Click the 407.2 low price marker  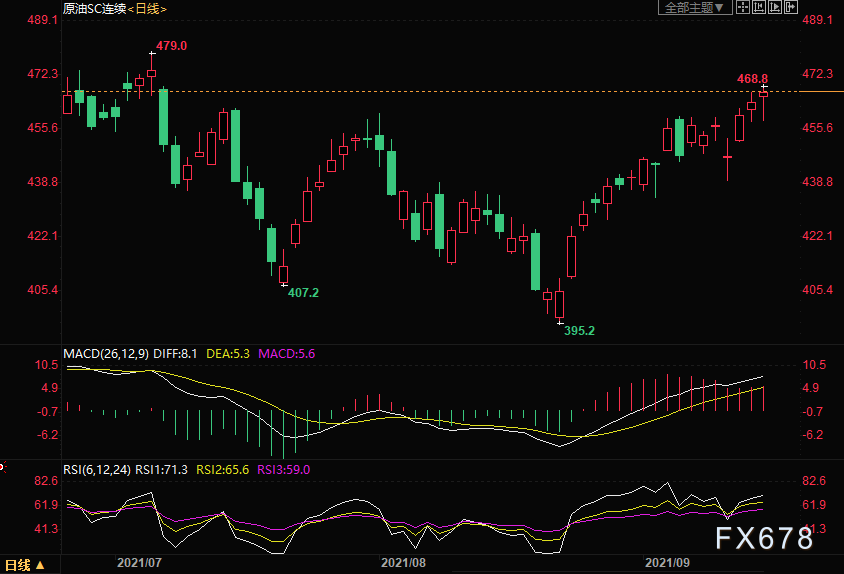coord(303,293)
